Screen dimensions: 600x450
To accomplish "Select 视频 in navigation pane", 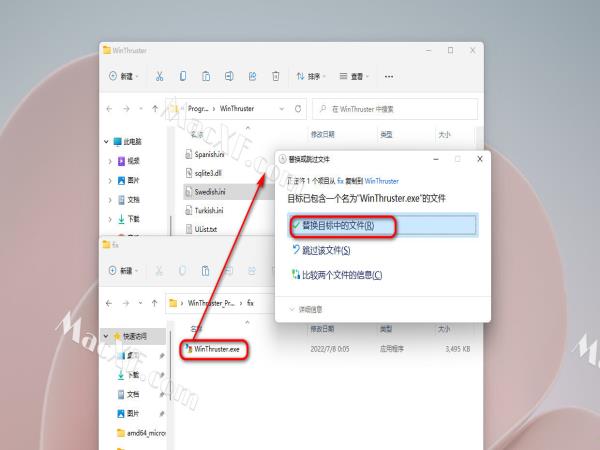I will point(129,161).
